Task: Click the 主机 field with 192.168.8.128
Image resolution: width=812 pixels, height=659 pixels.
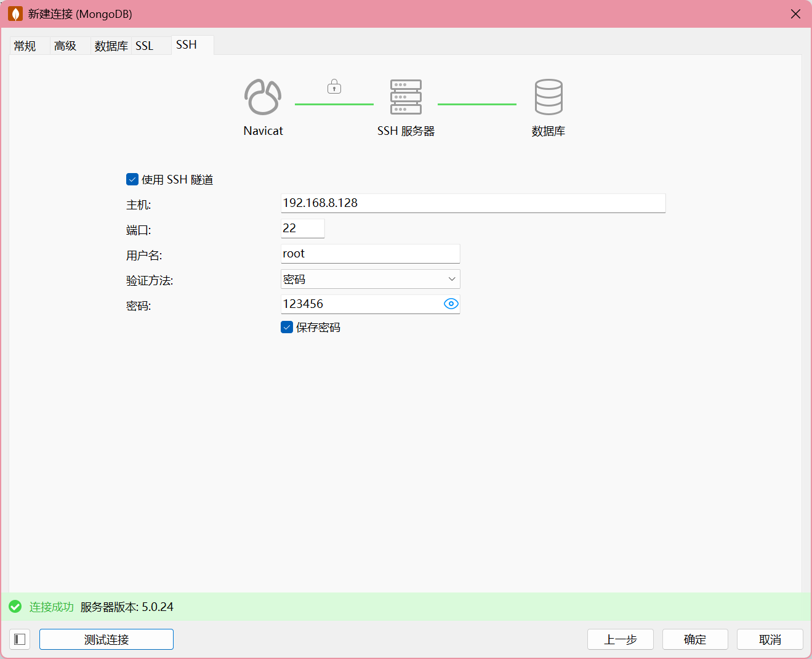Action: click(473, 203)
